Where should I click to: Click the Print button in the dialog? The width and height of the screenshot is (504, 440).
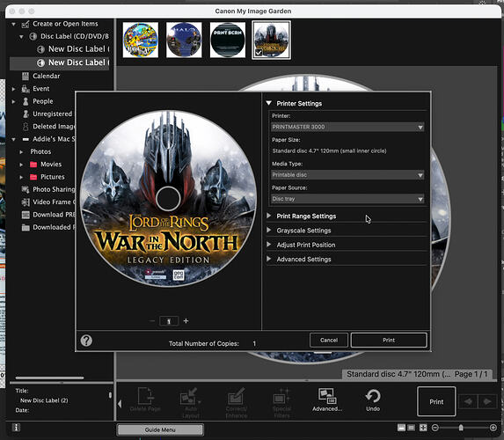(x=389, y=340)
